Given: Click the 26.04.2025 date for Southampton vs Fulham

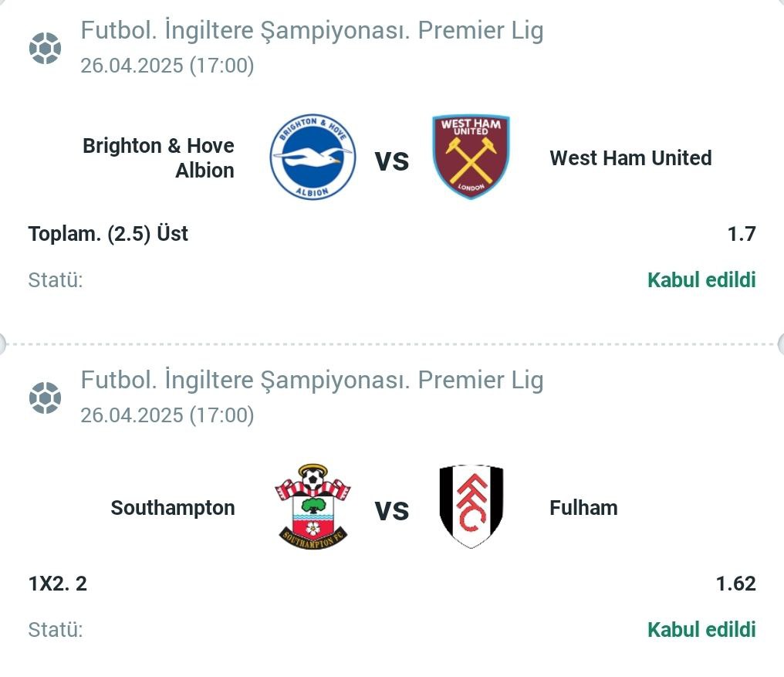Looking at the screenshot, I should (x=132, y=415).
